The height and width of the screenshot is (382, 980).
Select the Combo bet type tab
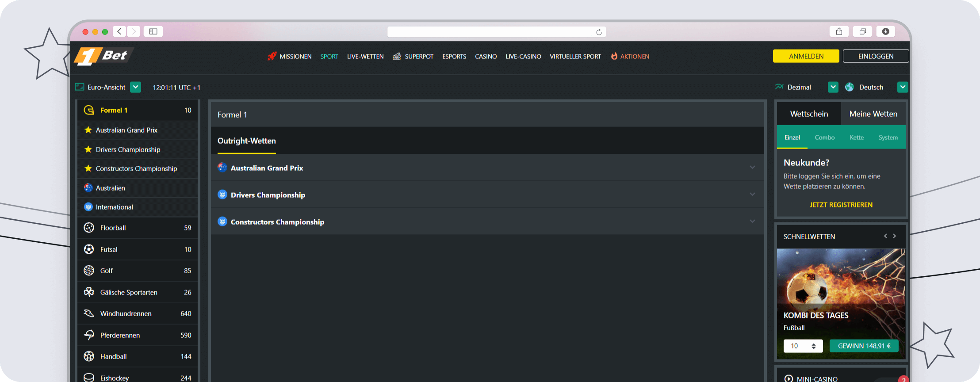click(x=825, y=138)
